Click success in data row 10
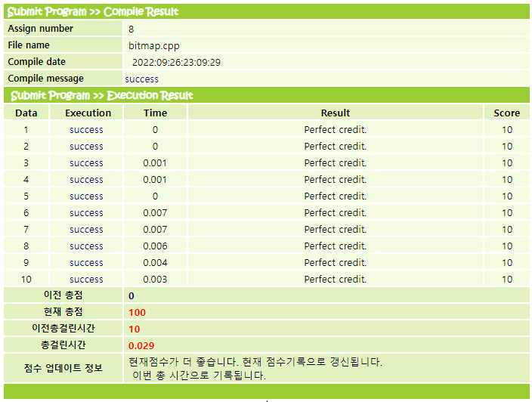This screenshot has height=402, width=532. (x=86, y=280)
